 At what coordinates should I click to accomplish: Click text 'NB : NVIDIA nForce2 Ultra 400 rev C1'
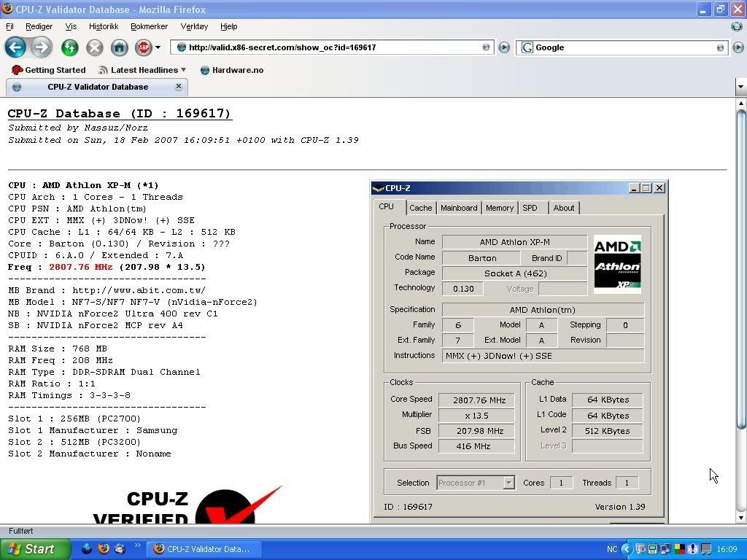click(113, 314)
